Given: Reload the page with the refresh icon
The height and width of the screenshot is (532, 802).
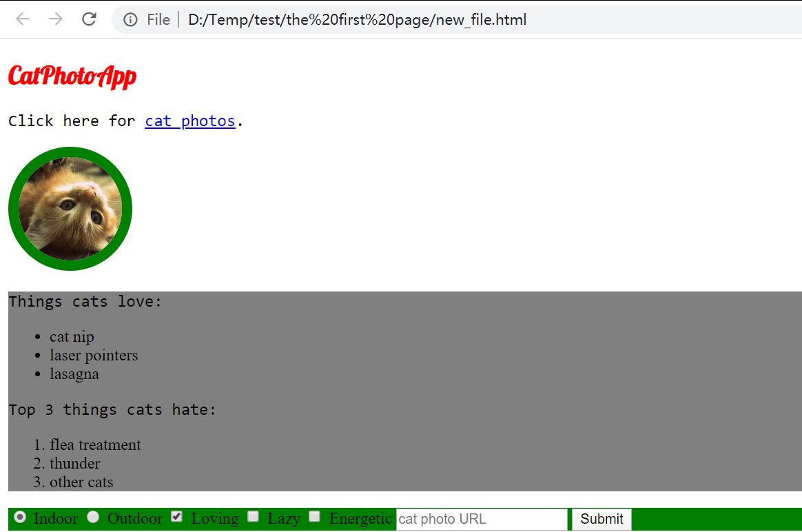Looking at the screenshot, I should point(89,19).
